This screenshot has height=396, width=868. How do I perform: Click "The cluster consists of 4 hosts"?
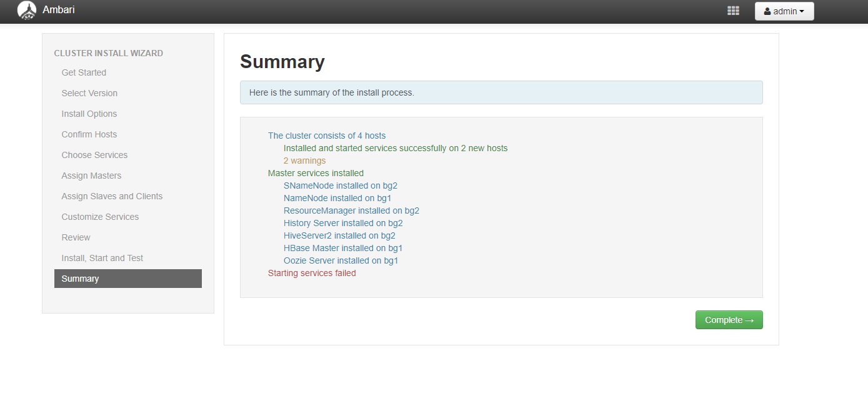coord(327,136)
